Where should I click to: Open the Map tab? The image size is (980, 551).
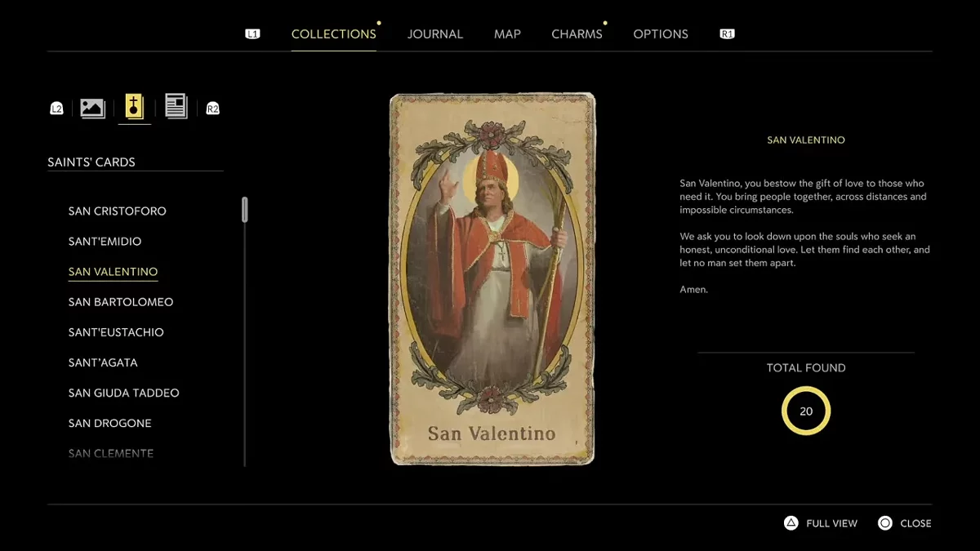507,34
